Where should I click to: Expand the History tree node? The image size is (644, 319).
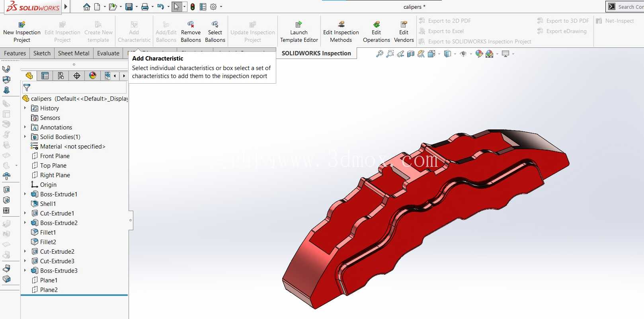[25, 108]
